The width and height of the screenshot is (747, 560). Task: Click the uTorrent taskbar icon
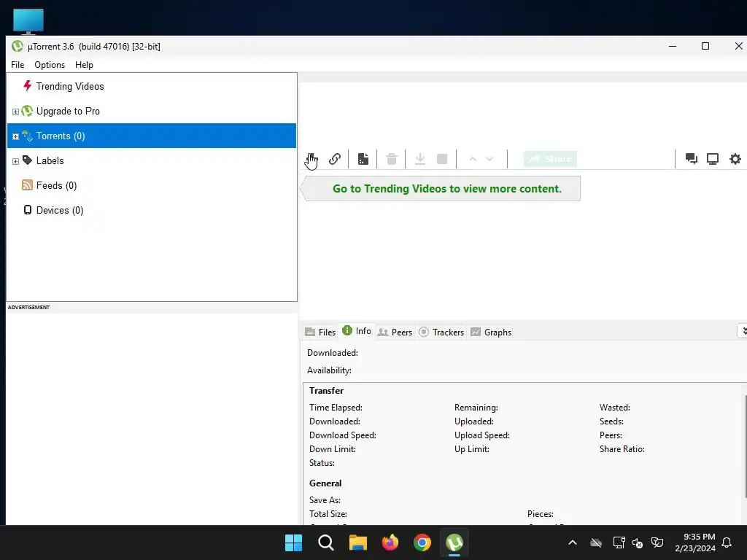(x=454, y=542)
